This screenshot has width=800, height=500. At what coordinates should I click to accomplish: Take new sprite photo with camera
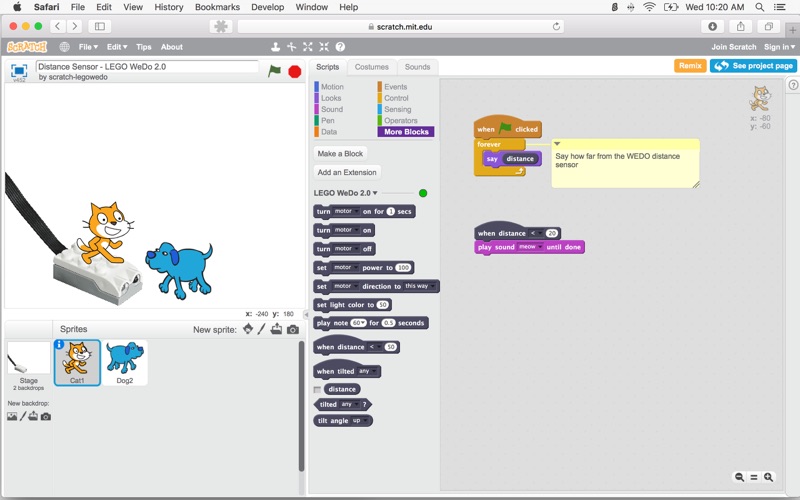tap(293, 330)
